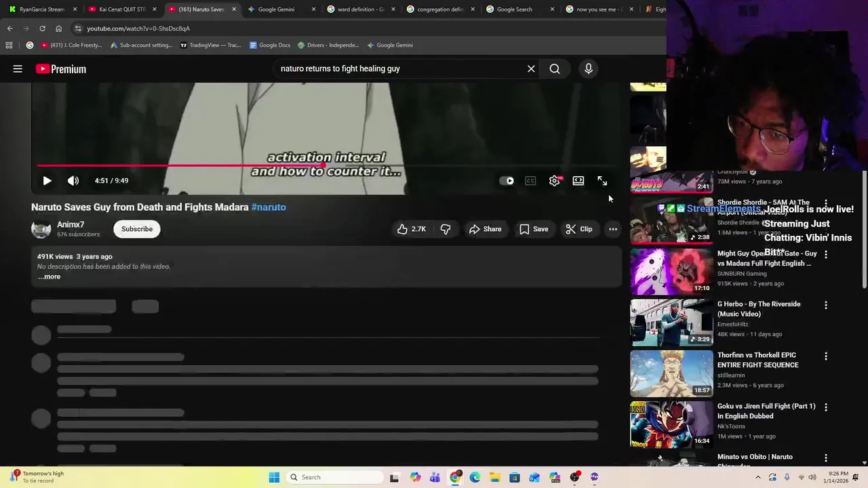The width and height of the screenshot is (868, 488).
Task: Open options for Shordie Shordie 5AM video
Action: point(826,203)
